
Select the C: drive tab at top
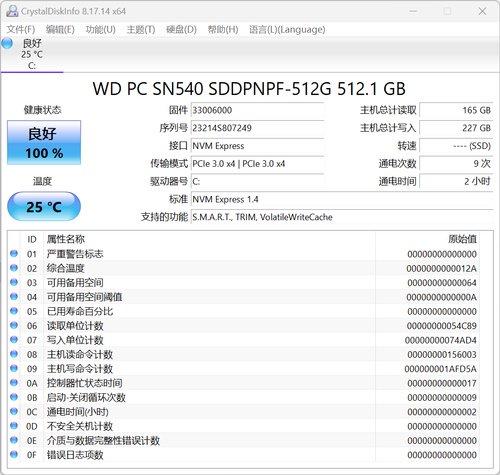[x=32, y=54]
